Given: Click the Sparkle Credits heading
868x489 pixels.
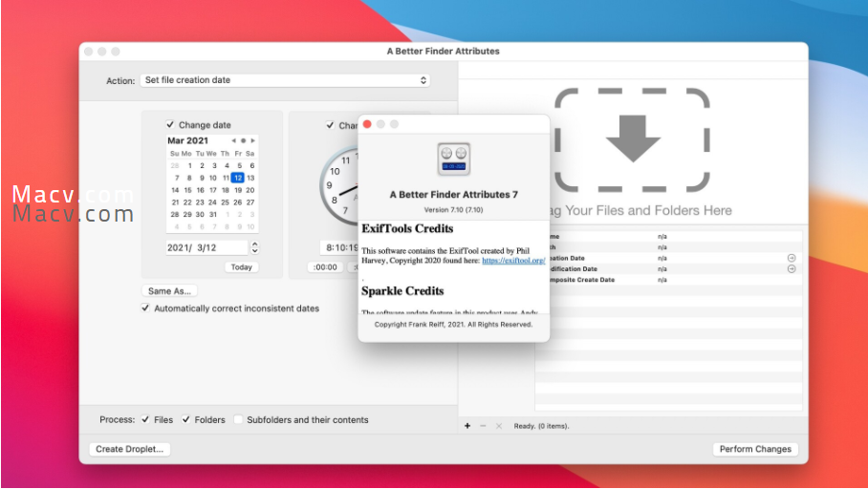Looking at the screenshot, I should pyautogui.click(x=402, y=291).
